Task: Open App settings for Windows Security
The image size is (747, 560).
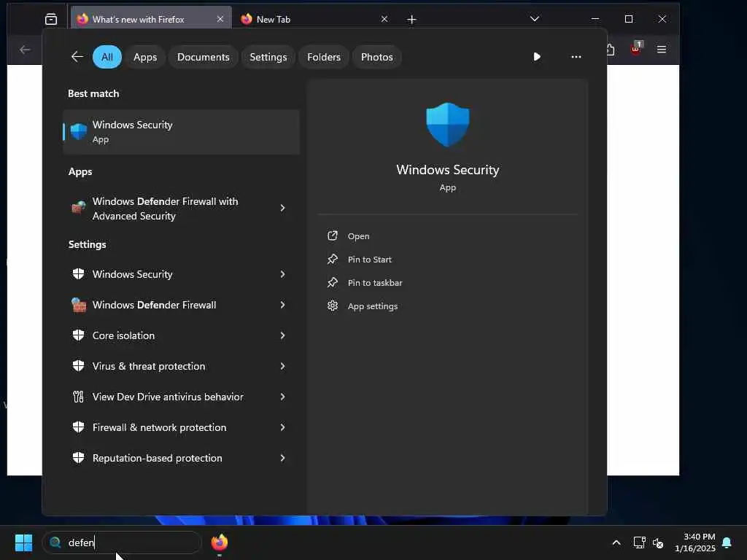Action: (373, 306)
